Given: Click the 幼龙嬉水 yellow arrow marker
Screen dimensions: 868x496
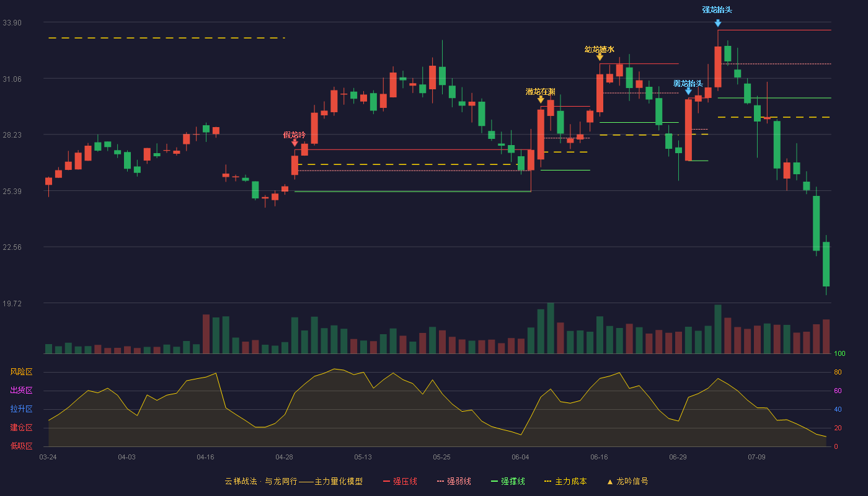Looking at the screenshot, I should [x=600, y=57].
